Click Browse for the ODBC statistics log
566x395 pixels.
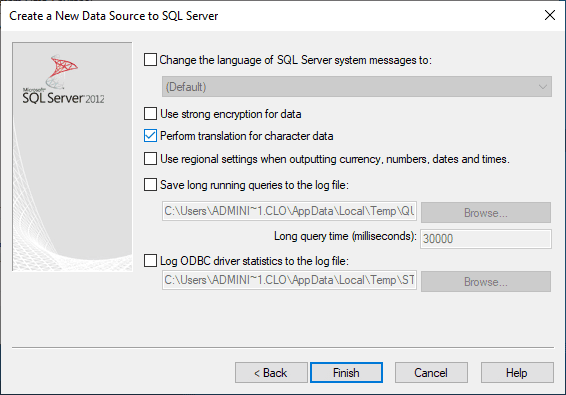tap(486, 282)
